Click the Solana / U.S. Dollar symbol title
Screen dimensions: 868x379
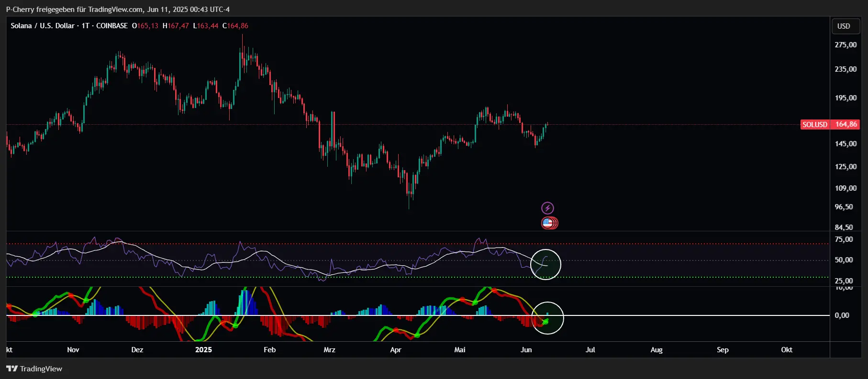pyautogui.click(x=43, y=26)
